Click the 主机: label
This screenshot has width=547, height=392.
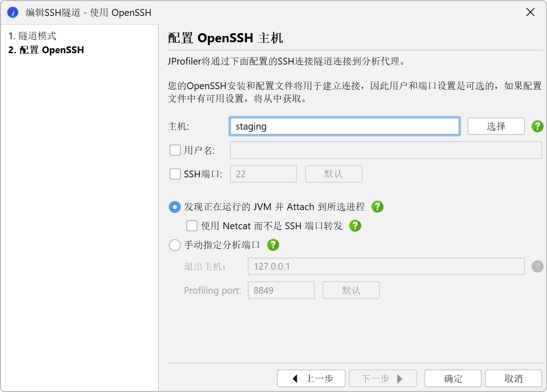[178, 126]
